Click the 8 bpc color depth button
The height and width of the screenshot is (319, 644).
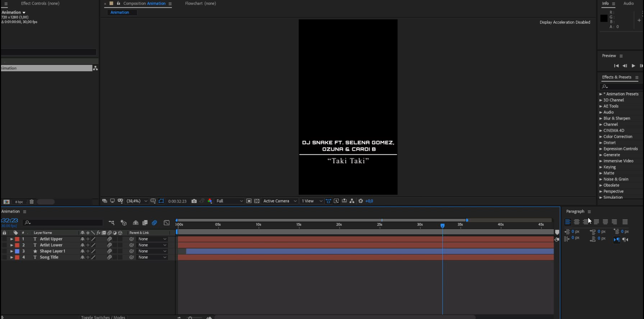[19, 202]
